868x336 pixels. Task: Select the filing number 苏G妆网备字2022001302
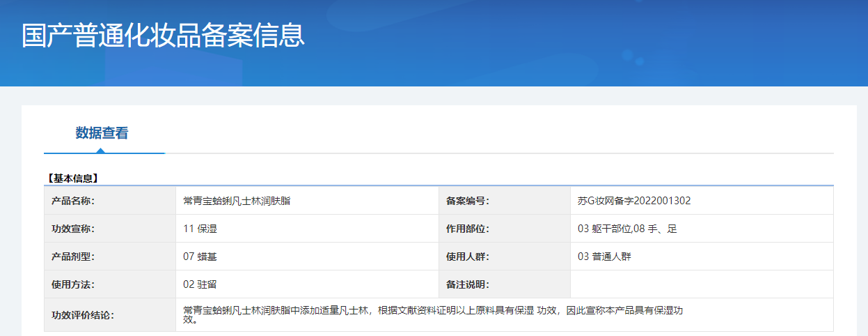point(634,201)
